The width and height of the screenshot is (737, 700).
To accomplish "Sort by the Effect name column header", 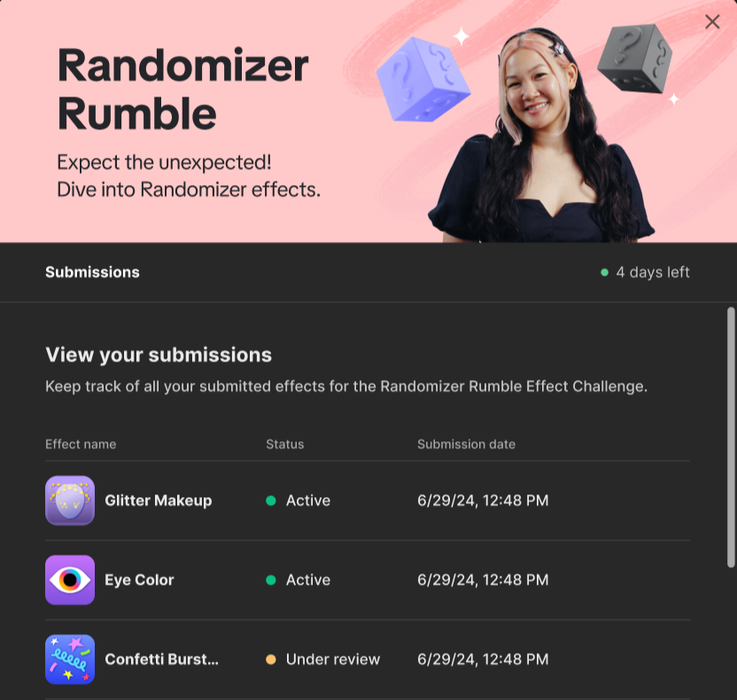I will click(81, 444).
